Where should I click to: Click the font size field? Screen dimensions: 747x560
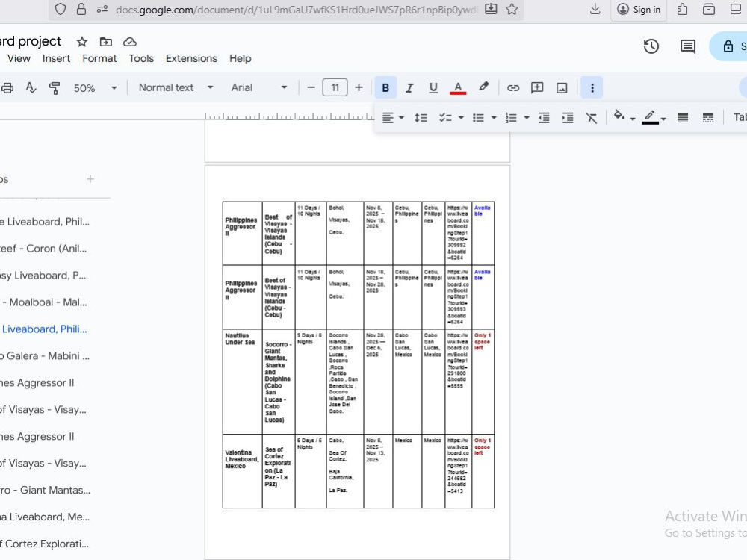[335, 87]
